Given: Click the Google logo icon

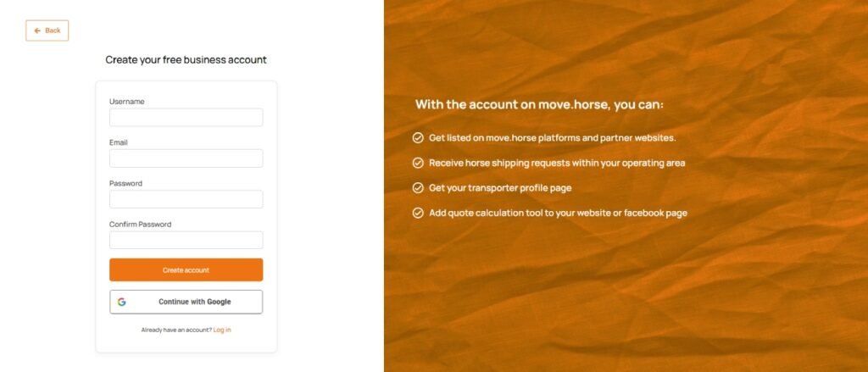Looking at the screenshot, I should coord(122,302).
